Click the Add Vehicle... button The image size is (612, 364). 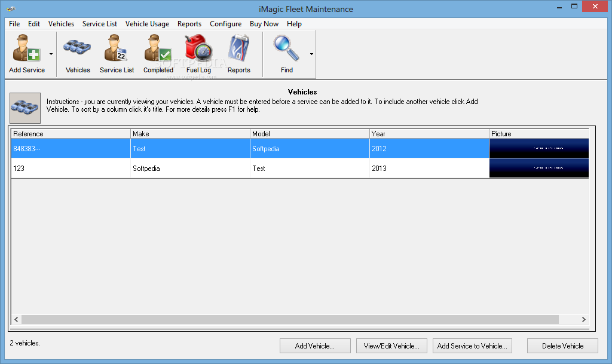(x=315, y=345)
